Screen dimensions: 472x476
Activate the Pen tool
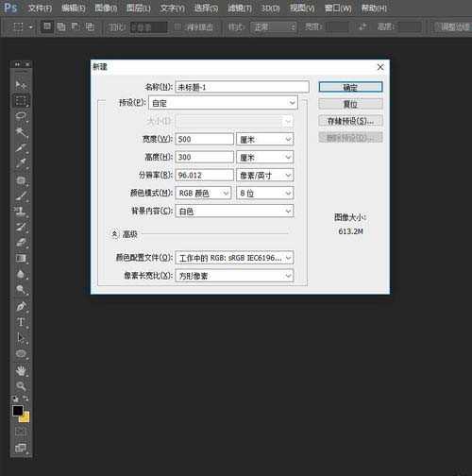pyautogui.click(x=21, y=306)
